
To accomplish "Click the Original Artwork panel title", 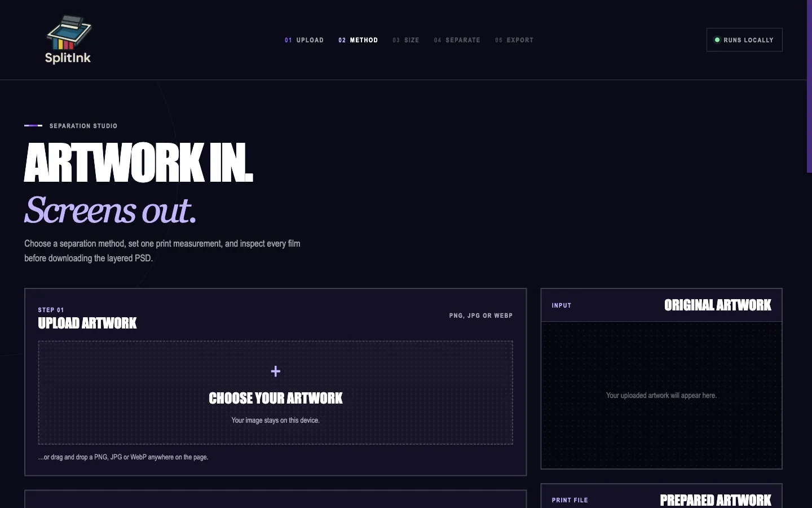I will (x=718, y=305).
